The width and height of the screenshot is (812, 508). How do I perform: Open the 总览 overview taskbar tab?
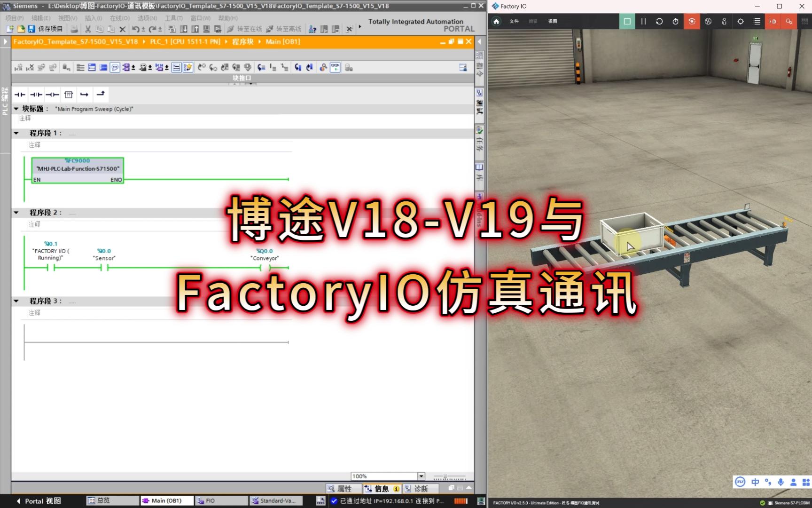pos(113,501)
